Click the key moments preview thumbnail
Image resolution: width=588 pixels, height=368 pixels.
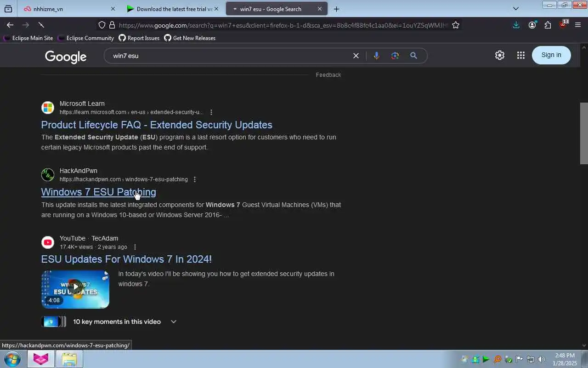pyautogui.click(x=54, y=322)
